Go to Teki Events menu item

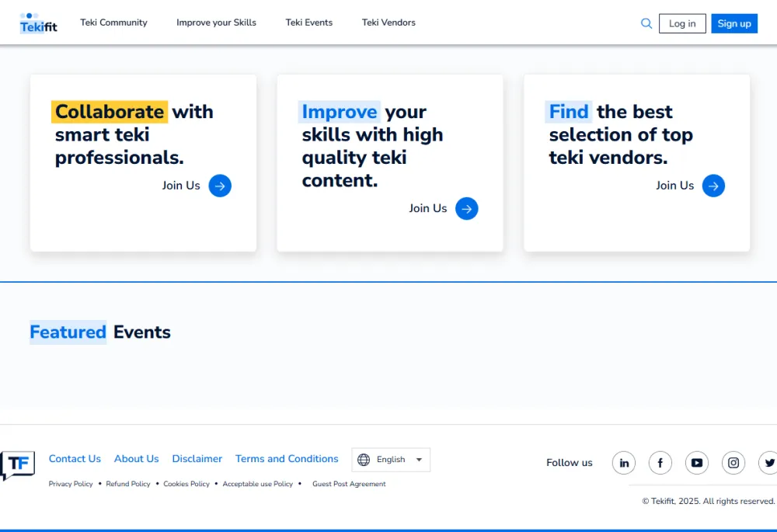pyautogui.click(x=308, y=23)
